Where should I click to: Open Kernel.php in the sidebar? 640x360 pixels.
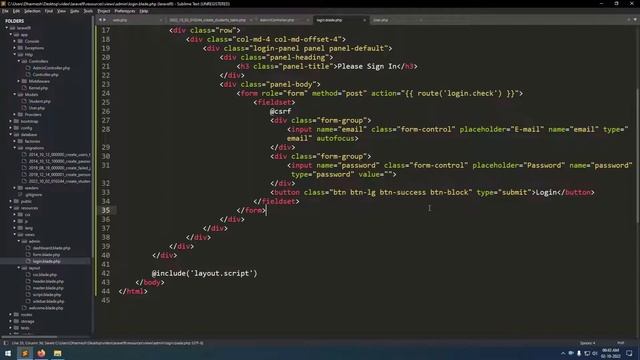(38, 88)
